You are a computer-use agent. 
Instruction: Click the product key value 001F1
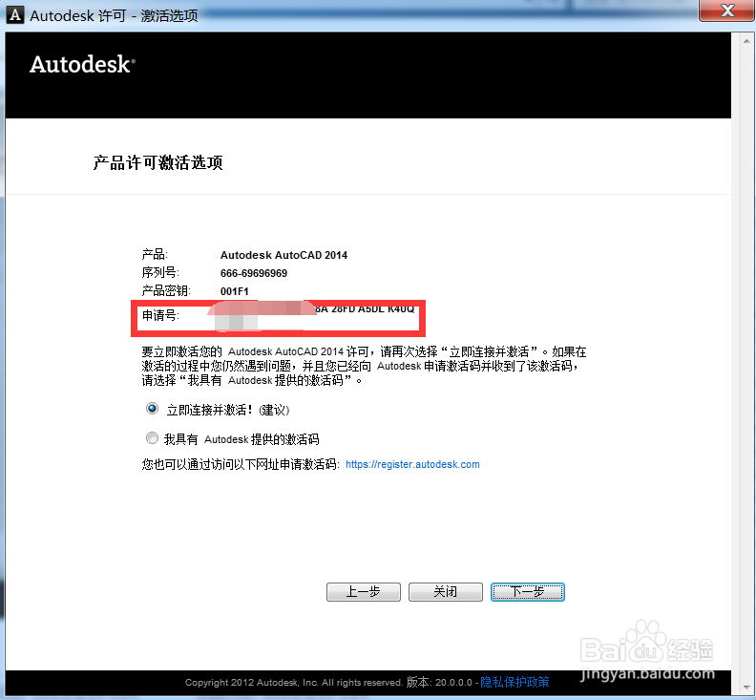(234, 291)
